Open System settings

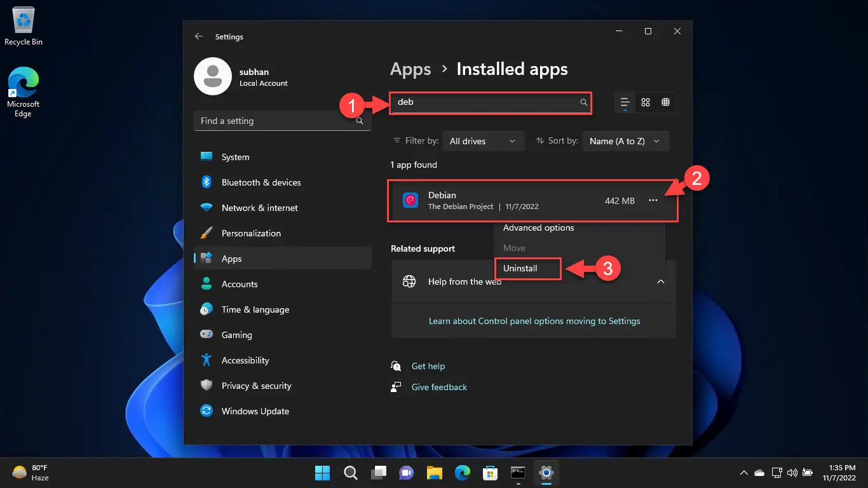[x=283, y=157]
